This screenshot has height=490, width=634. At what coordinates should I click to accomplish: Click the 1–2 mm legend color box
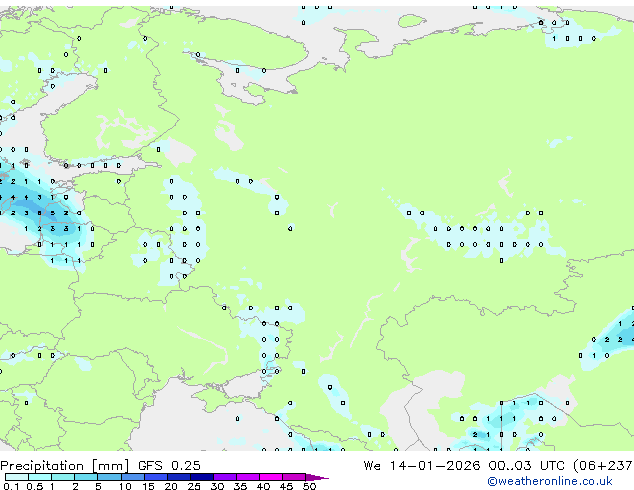pyautogui.click(x=63, y=477)
